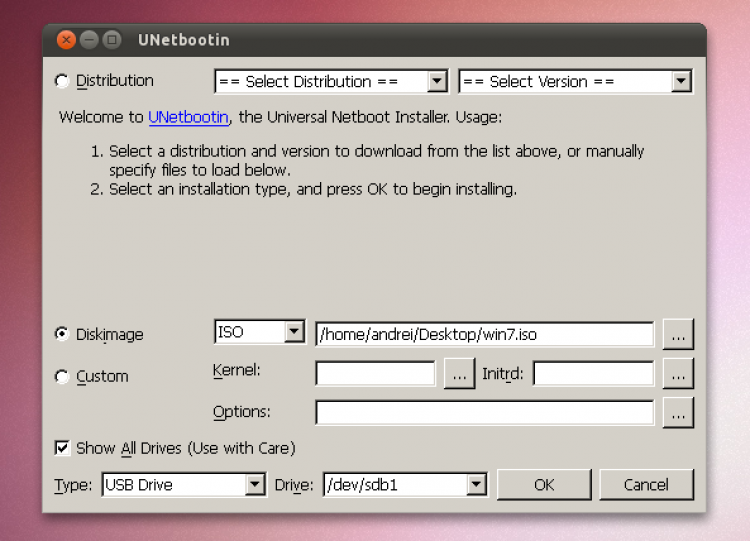This screenshot has height=541, width=750.
Task: Close the UNetbootin window
Action: click(66, 40)
